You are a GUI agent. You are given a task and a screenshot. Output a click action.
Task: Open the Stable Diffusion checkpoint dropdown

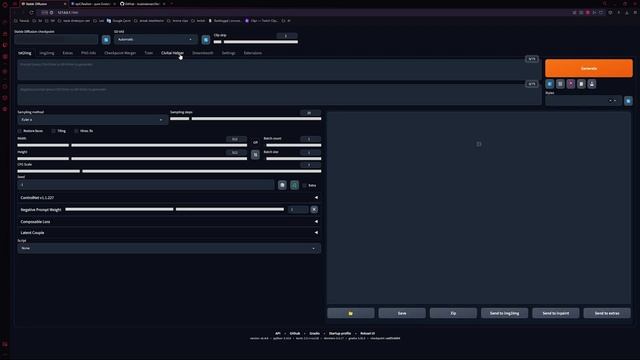click(x=56, y=40)
